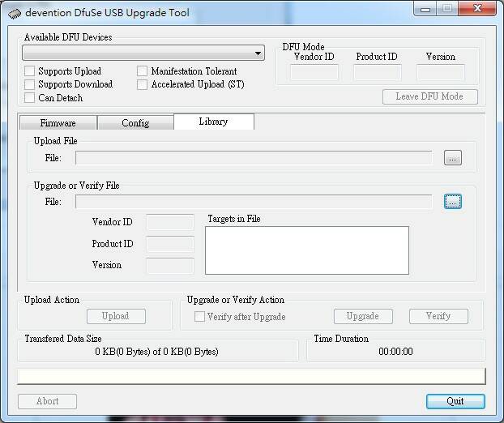Click the Verify button
Screen dimensions: 504x423
(x=438, y=316)
